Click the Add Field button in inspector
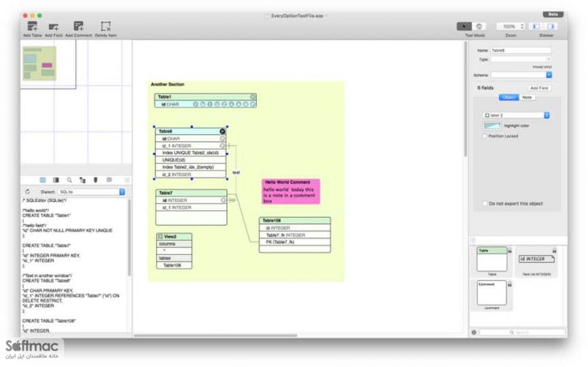Image resolution: width=588 pixels, height=367 pixels. [x=539, y=88]
